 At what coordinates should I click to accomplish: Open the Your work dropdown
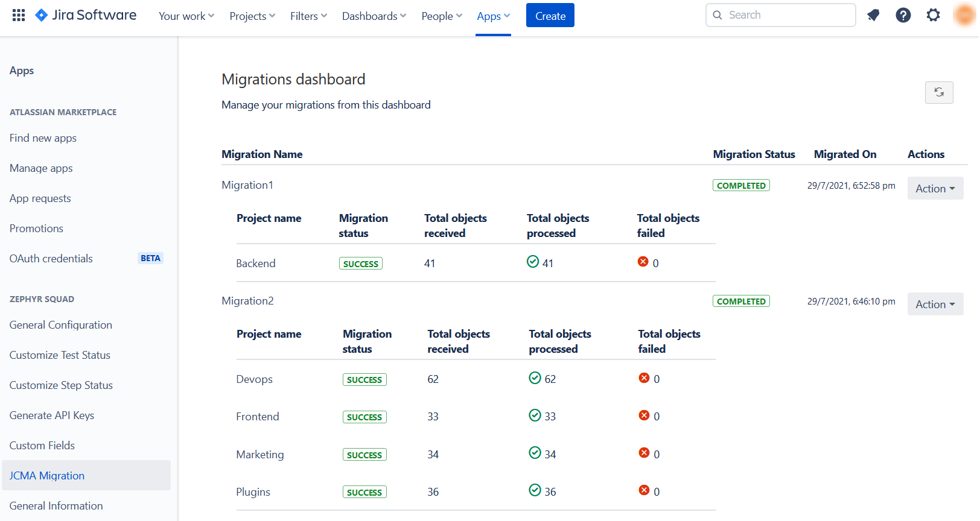[x=186, y=16]
